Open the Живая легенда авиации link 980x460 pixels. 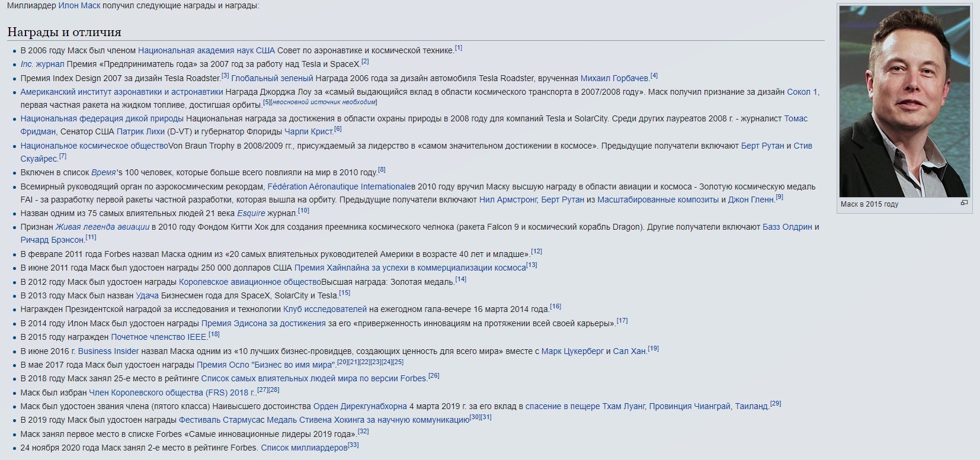103,227
